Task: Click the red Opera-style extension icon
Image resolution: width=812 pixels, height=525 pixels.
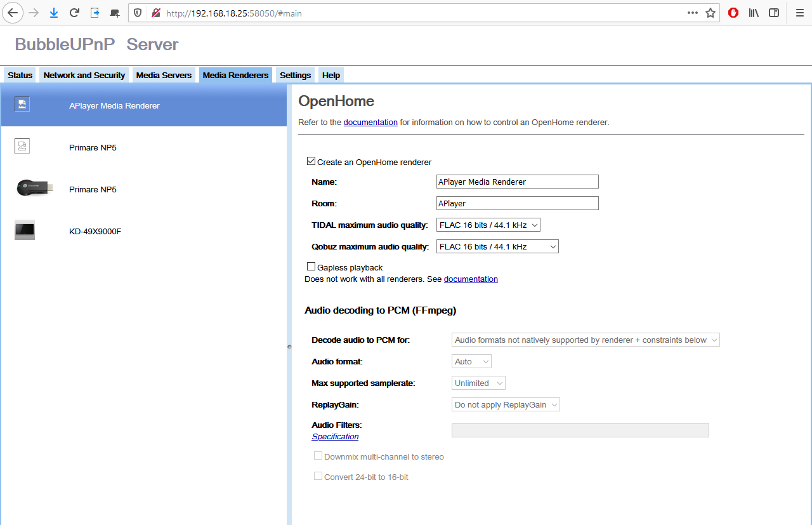Action: [x=733, y=13]
